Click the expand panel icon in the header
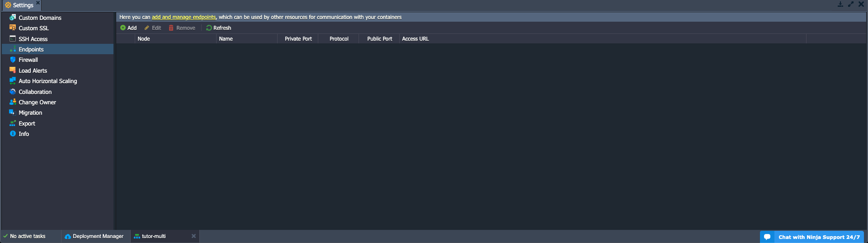Viewport: 868px width, 243px height. pos(851,4)
